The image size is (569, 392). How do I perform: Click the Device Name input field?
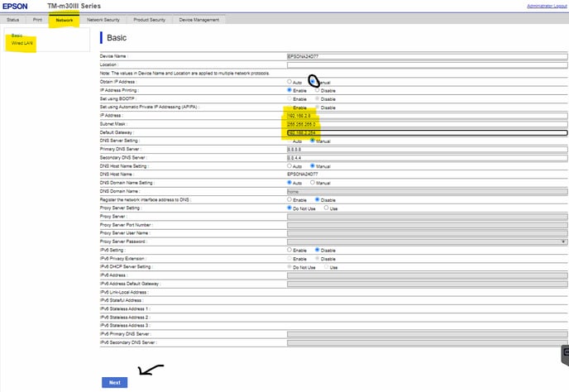[x=426, y=55]
